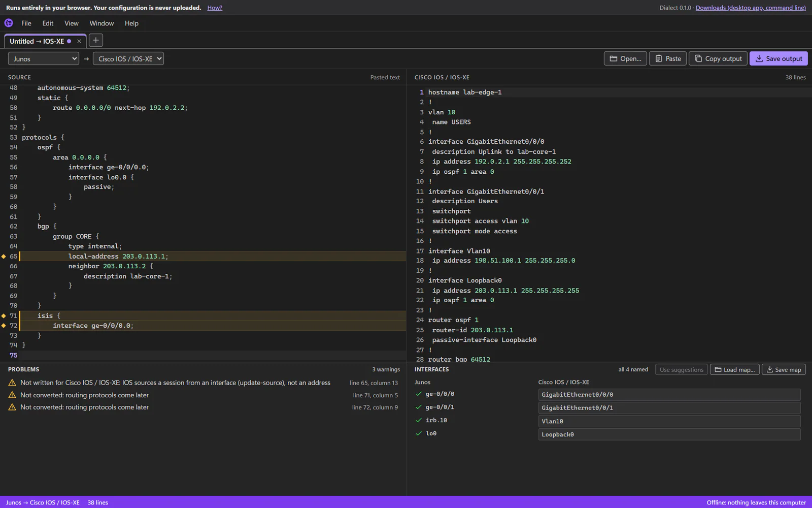Open Downloads (desktop app, command line) link
This screenshot has height=508, width=812.
pos(751,8)
